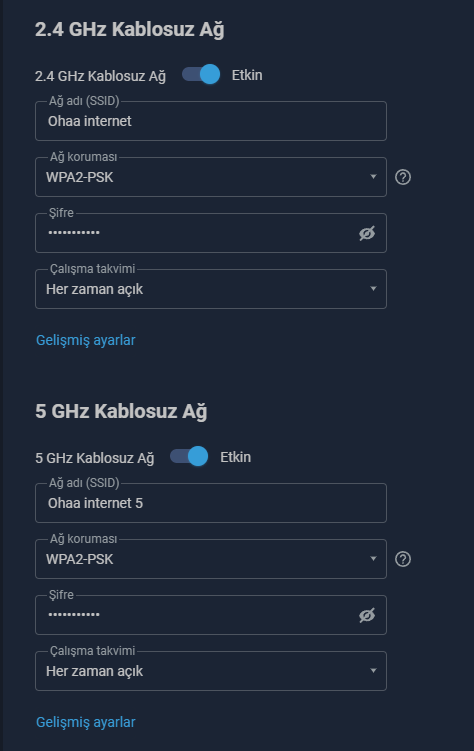Open Gelişmiş ayarlar under 2.4 GHz section
474x751 pixels.
pos(86,340)
